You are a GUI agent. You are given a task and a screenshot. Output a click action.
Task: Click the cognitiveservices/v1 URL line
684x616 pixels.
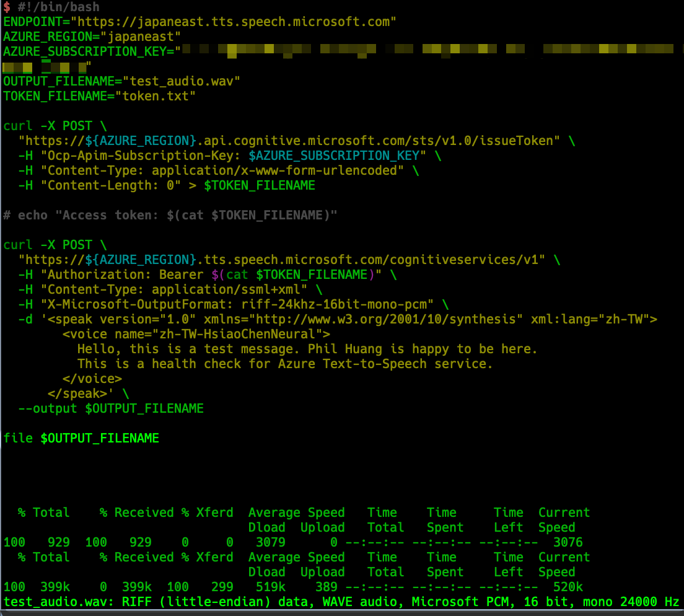pos(289,260)
